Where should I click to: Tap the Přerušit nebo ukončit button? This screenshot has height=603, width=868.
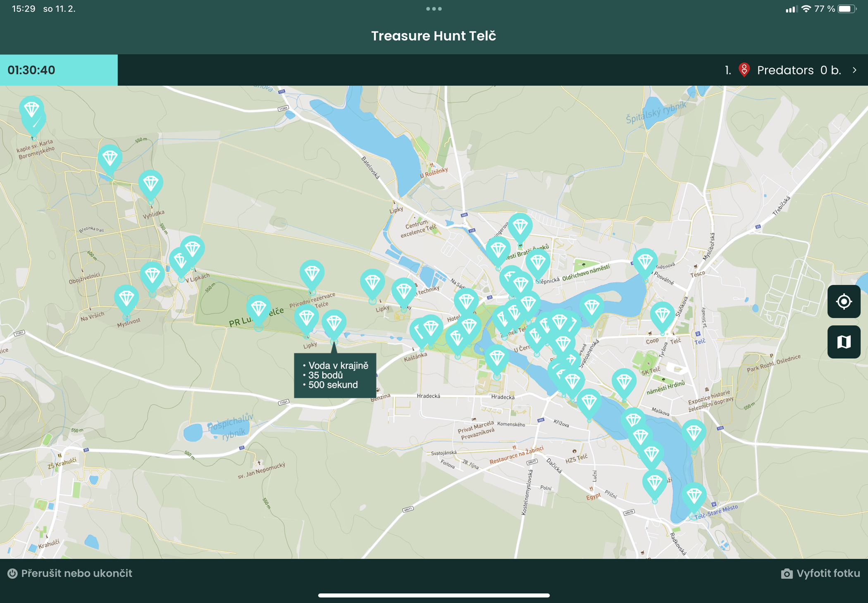[x=70, y=573]
